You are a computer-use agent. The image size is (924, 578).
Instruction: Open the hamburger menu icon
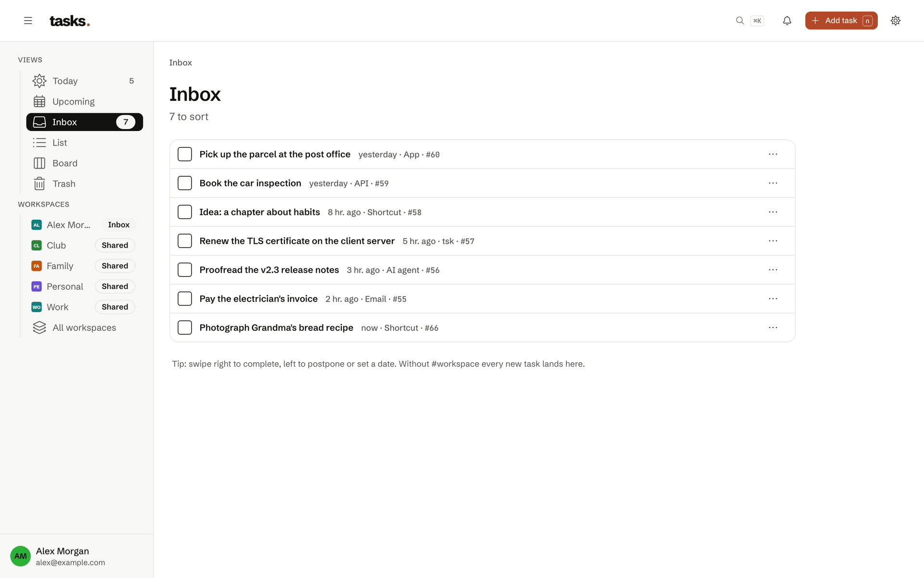click(28, 21)
